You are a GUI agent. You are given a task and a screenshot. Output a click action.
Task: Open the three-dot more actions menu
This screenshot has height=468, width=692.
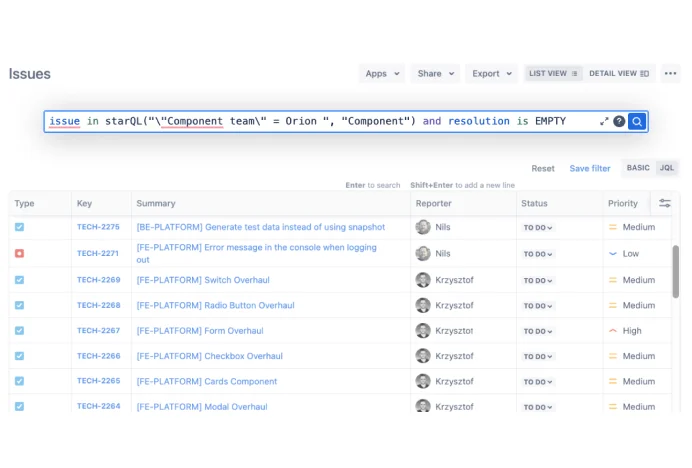[x=670, y=73]
